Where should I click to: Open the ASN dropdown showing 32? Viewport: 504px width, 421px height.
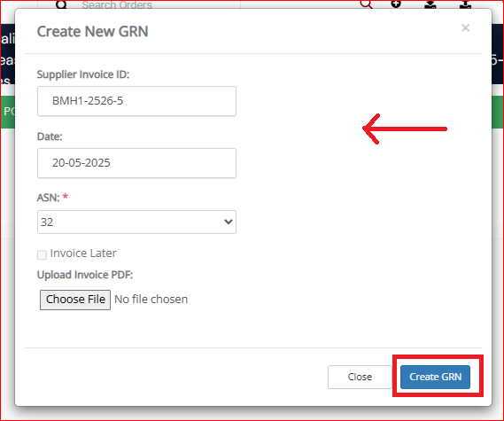tap(136, 222)
